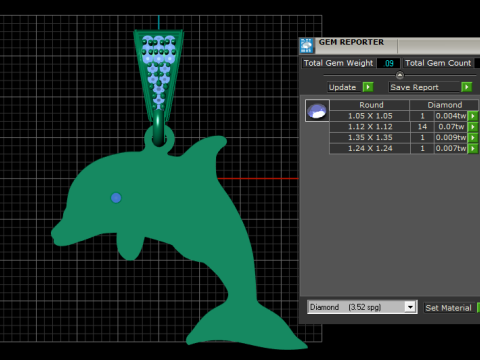Click the Diamond column header

click(444, 105)
